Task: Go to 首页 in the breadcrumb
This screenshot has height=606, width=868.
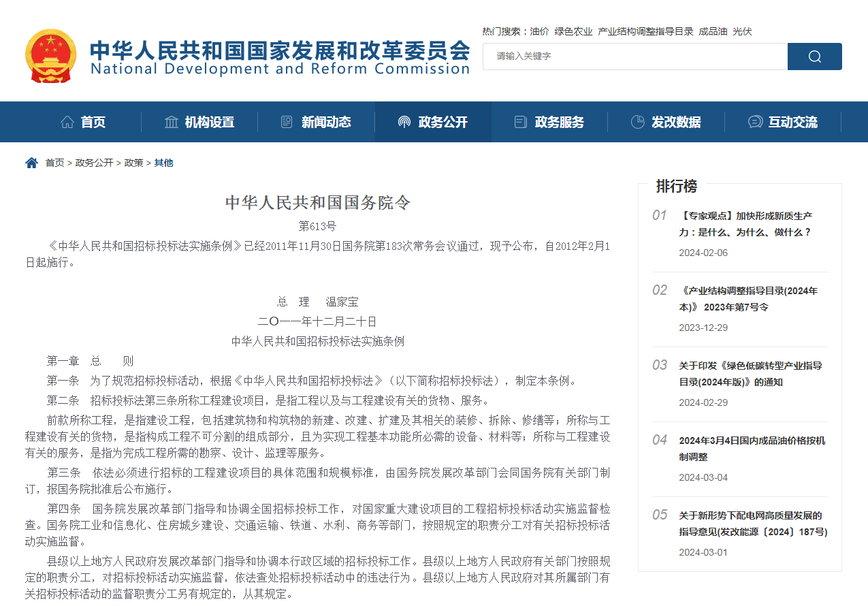Action: [x=54, y=163]
